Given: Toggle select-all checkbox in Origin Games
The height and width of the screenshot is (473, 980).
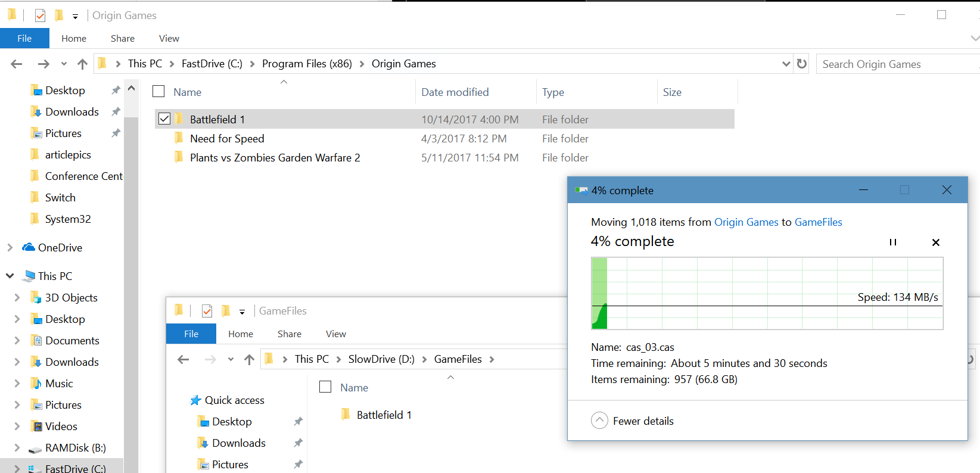Looking at the screenshot, I should [x=158, y=91].
